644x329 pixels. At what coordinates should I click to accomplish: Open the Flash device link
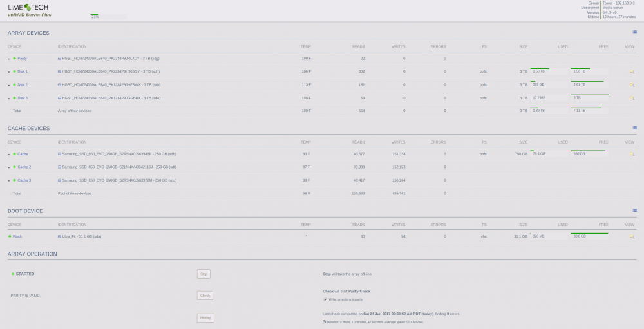point(17,236)
